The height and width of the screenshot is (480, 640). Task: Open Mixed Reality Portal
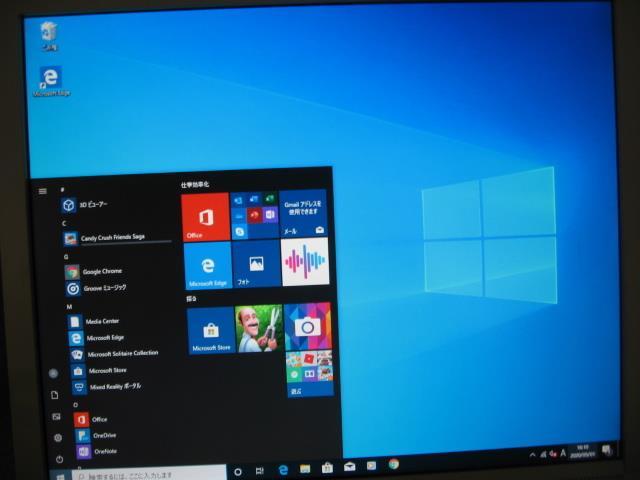(x=107, y=387)
